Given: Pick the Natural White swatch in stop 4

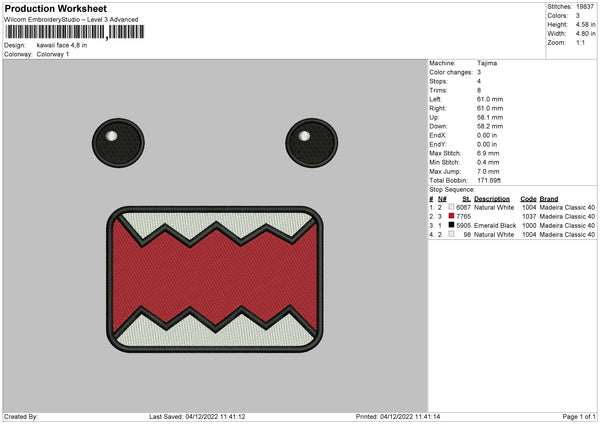Looking at the screenshot, I should tap(452, 235).
